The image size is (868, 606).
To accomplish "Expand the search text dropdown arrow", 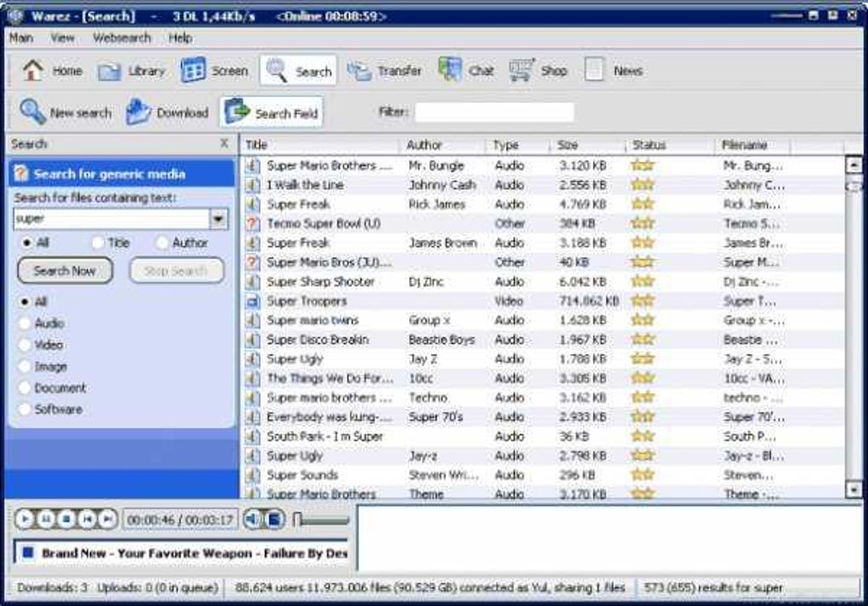I will (219, 219).
